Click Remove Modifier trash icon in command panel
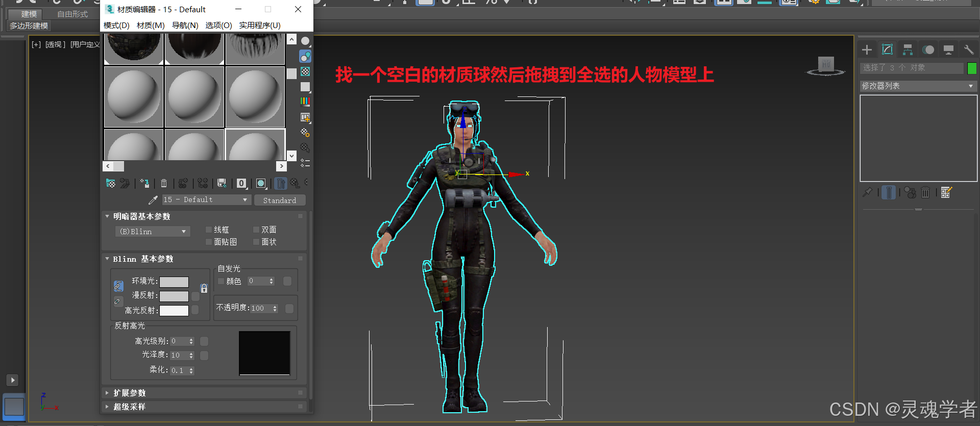This screenshot has height=426, width=980. 925,192
